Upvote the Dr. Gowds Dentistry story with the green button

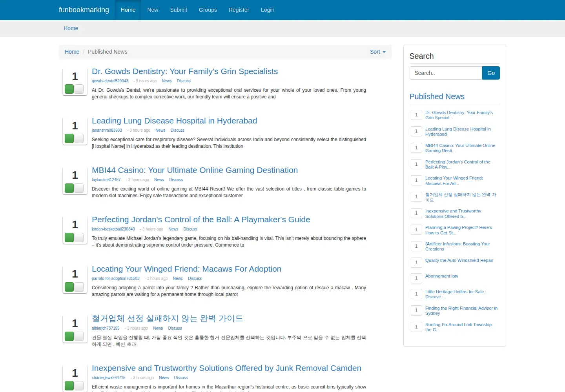(x=69, y=89)
